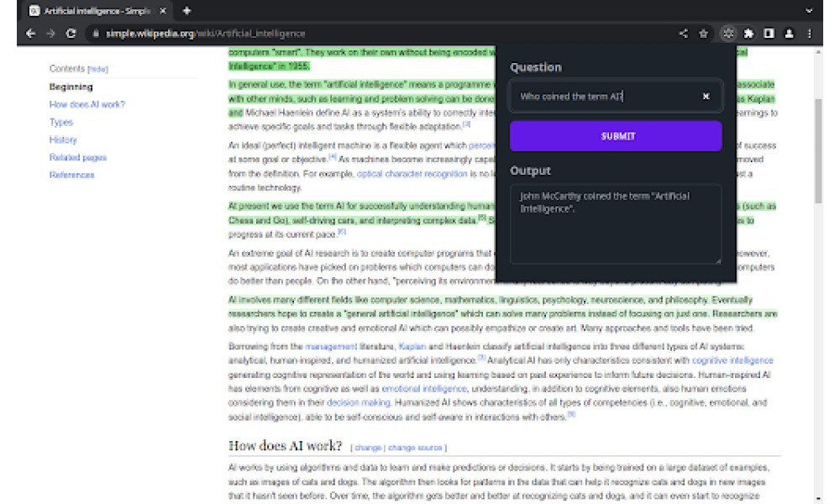840x504 pixels.
Task: Jump to History in contents
Action: (63, 139)
